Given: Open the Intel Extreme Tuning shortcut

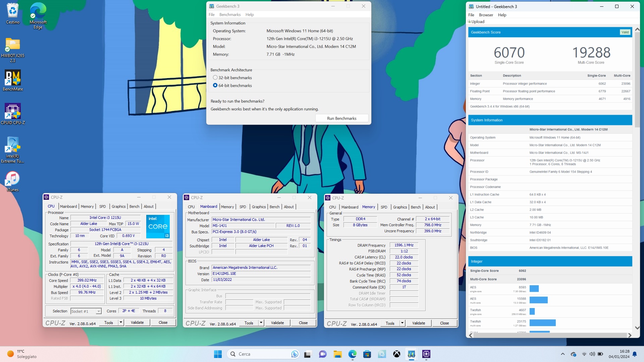Looking at the screenshot, I should (x=13, y=150).
